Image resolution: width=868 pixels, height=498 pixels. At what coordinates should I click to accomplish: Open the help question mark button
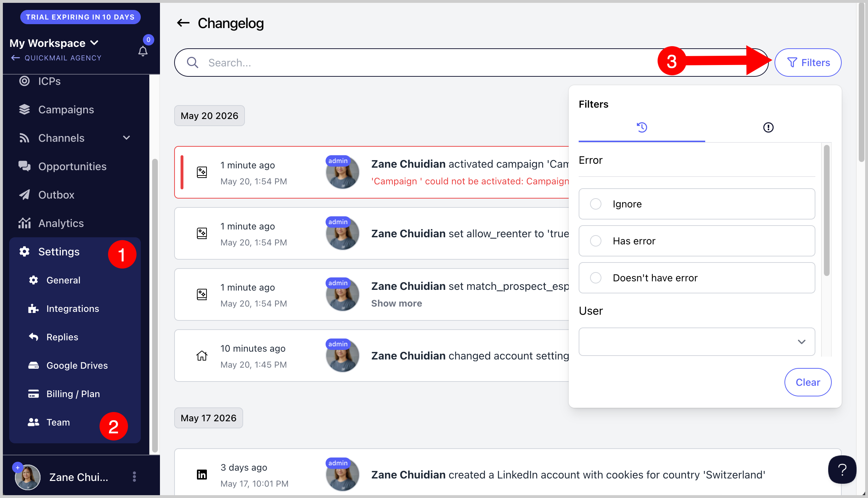pyautogui.click(x=842, y=470)
